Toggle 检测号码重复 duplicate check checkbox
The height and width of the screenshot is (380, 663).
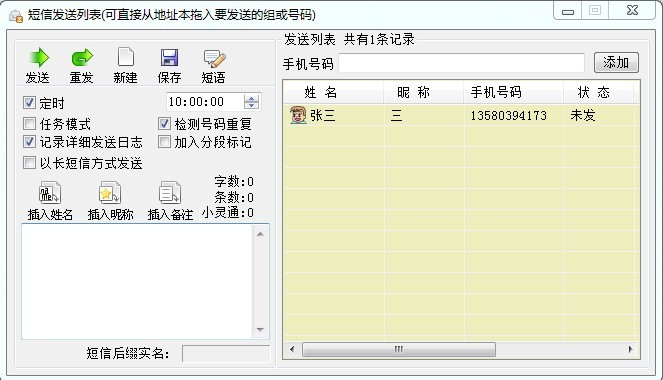[x=164, y=124]
